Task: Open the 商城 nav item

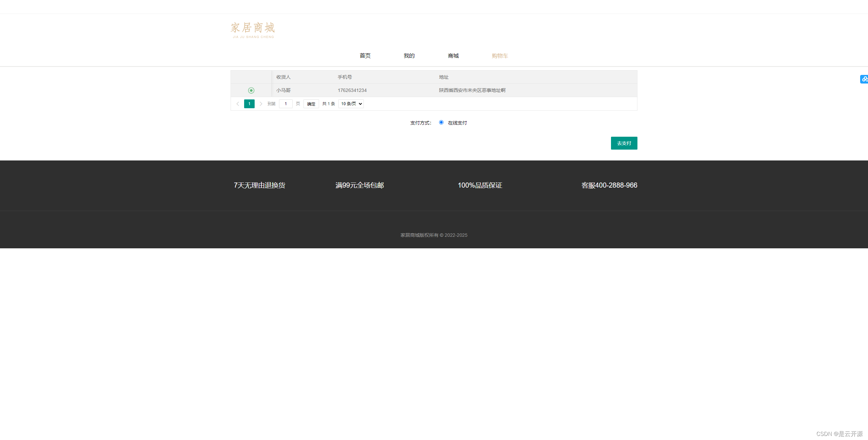Action: (453, 56)
